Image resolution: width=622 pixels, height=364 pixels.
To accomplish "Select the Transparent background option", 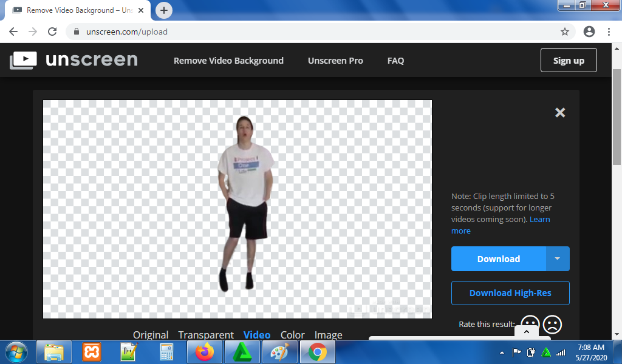I will pyautogui.click(x=206, y=335).
